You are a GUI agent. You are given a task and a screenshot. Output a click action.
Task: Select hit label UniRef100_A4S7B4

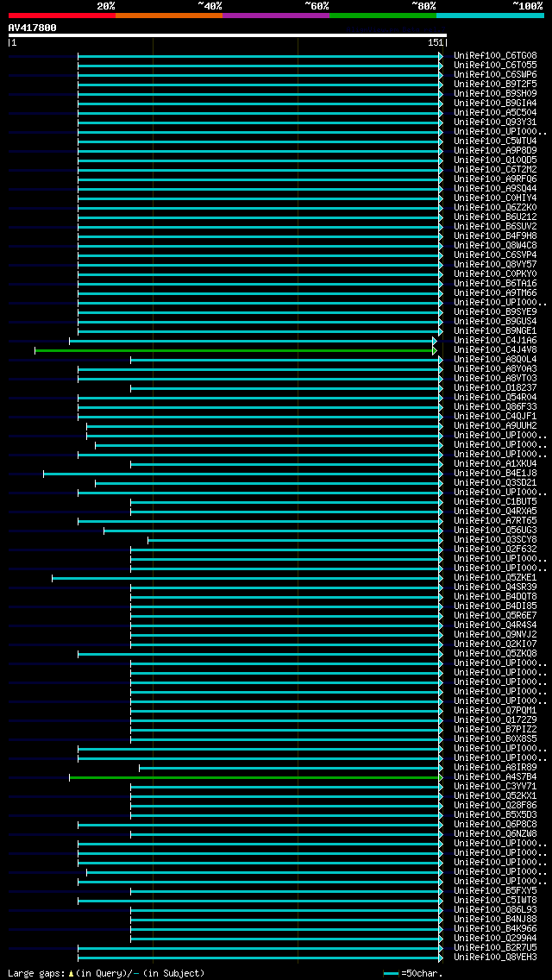(495, 777)
